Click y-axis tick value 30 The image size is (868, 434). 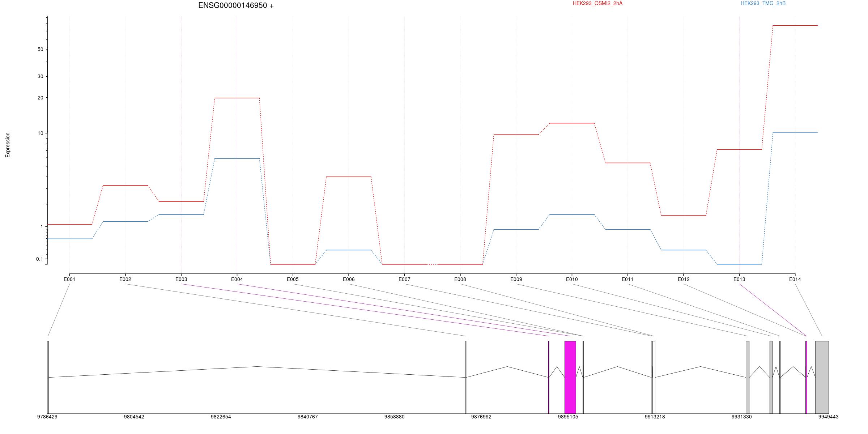coord(40,76)
